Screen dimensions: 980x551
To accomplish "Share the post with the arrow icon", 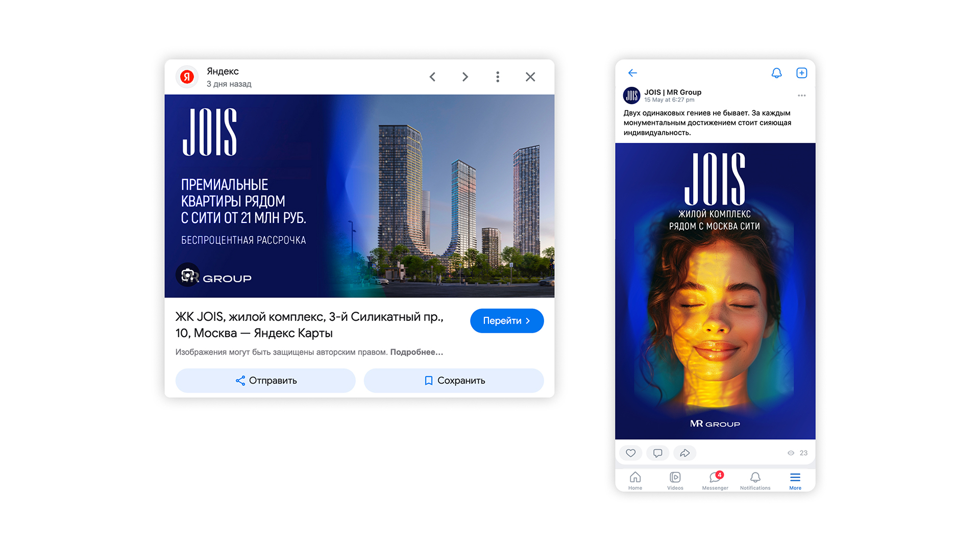I will tap(685, 453).
